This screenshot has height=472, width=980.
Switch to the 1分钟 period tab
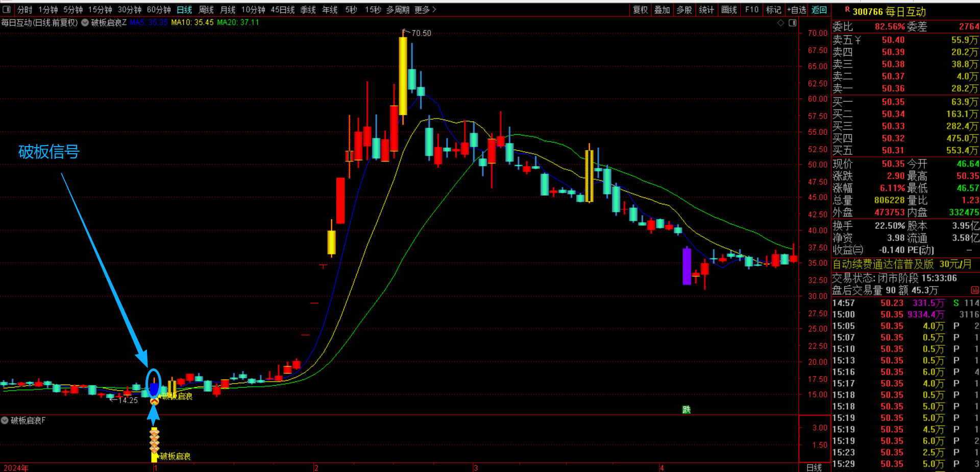point(48,10)
